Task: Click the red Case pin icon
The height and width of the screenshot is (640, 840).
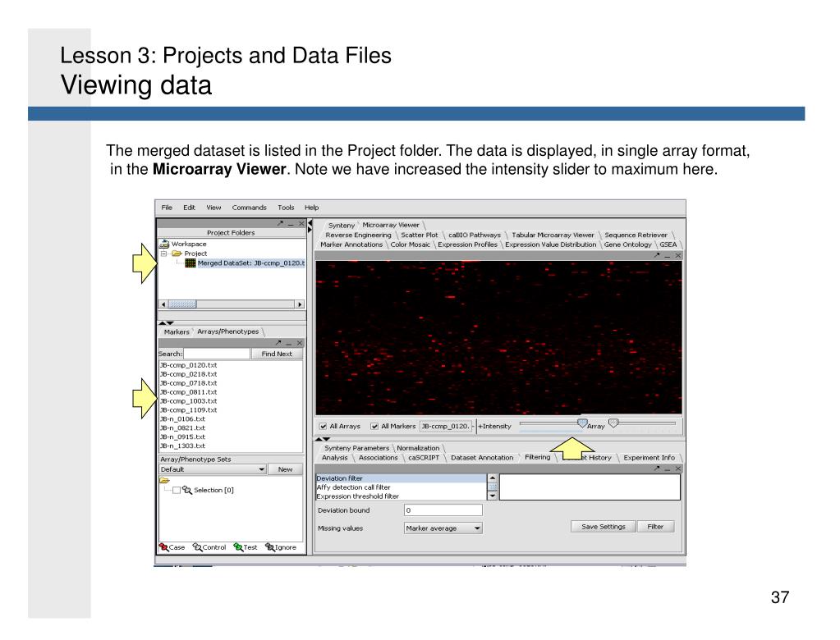Action: tap(163, 547)
